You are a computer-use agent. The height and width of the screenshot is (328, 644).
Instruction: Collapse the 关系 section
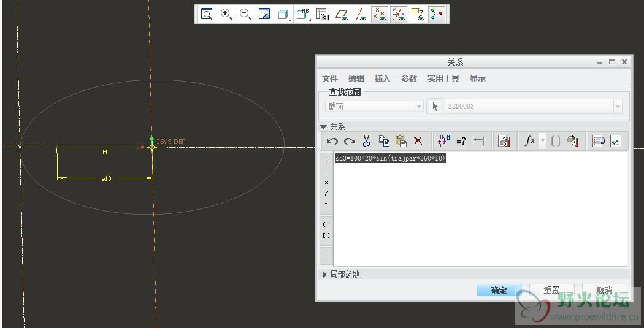pos(324,126)
